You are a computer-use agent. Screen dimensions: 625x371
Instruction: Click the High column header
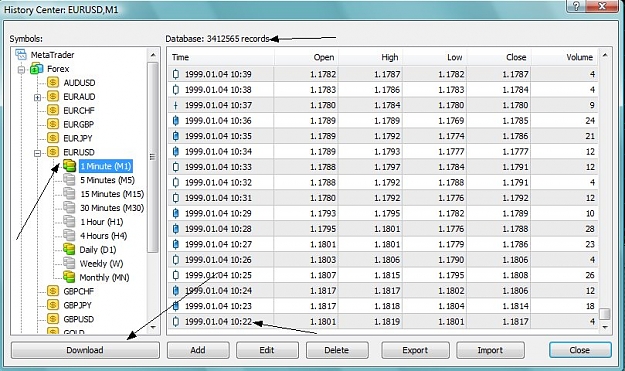tap(370, 57)
